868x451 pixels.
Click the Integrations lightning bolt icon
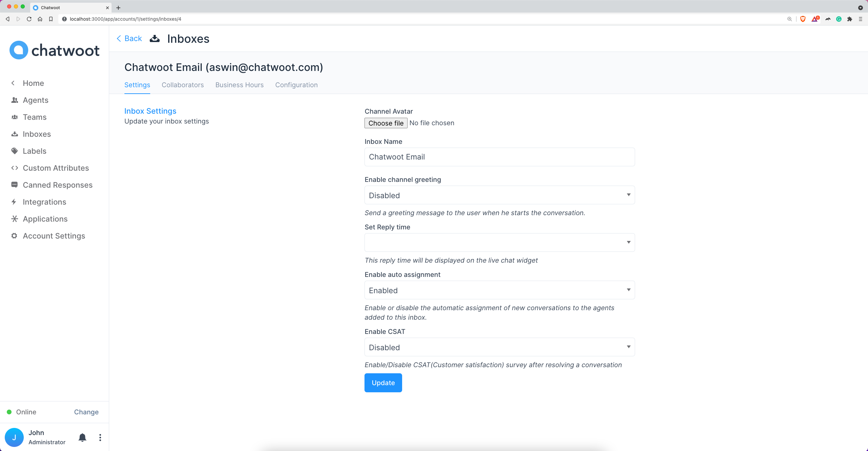click(x=14, y=202)
